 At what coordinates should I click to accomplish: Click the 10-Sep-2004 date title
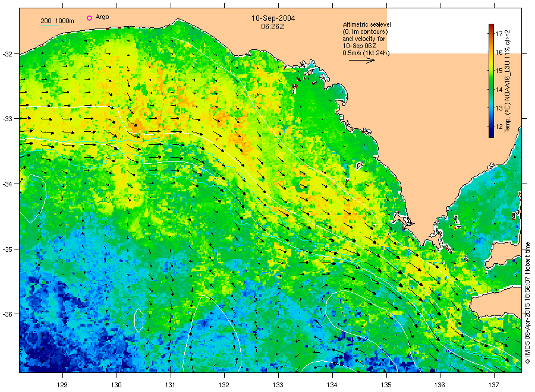click(x=273, y=18)
